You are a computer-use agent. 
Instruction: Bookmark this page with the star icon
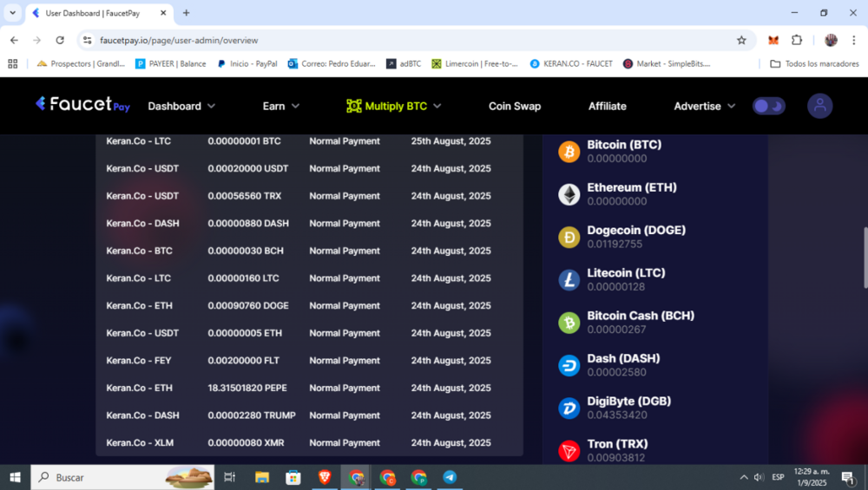coord(741,40)
